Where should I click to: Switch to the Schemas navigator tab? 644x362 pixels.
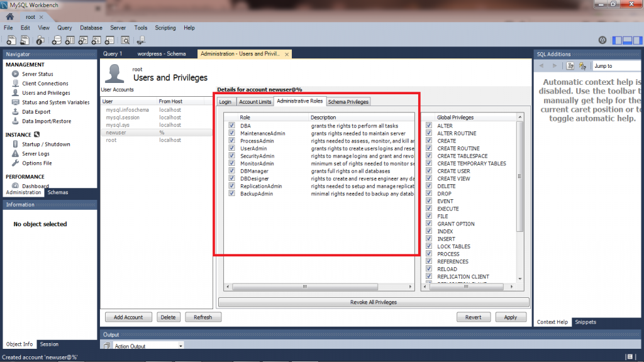point(58,192)
